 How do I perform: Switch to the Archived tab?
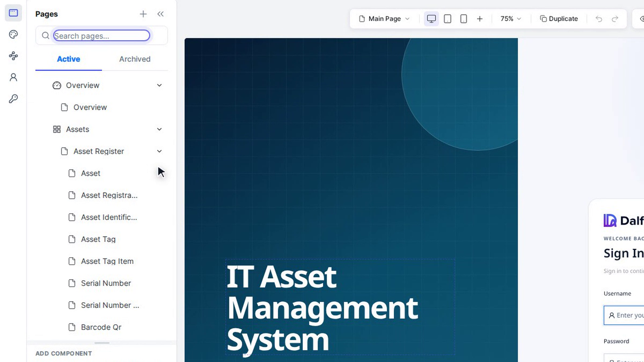(135, 59)
